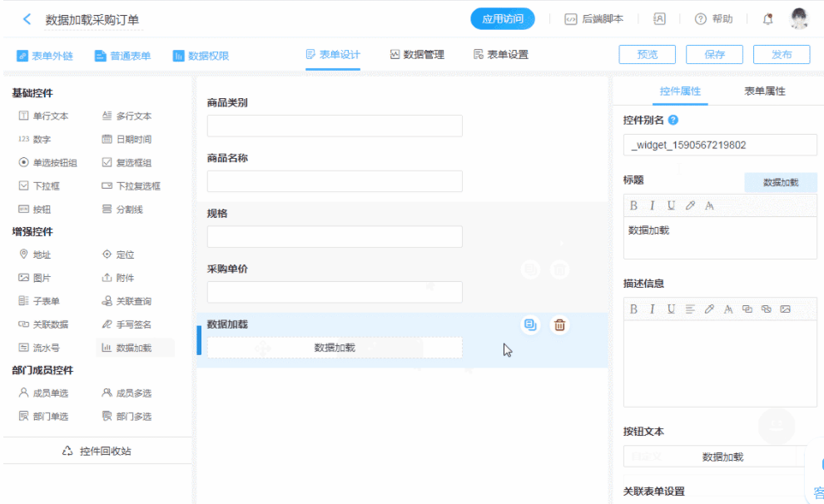This screenshot has width=824, height=504.
Task: Switch to the 表单属性 tab
Action: pyautogui.click(x=764, y=91)
